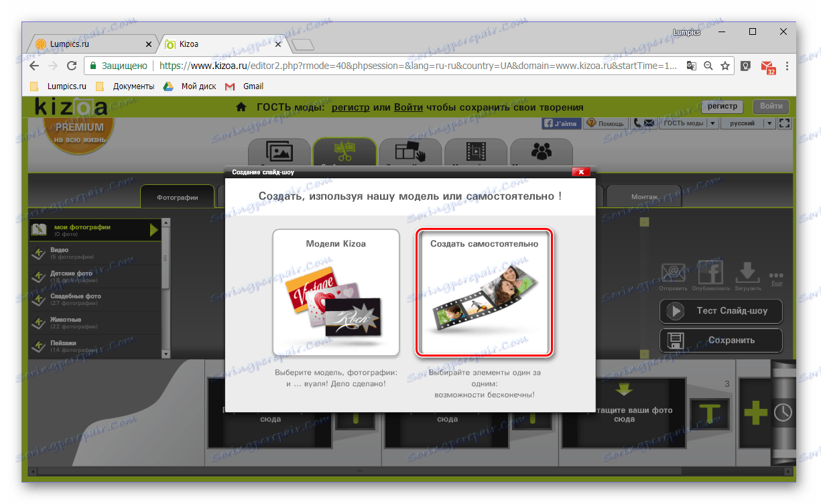Viewport: 821px width, 504px height.
Task: Follow the 'Войти' link in header text
Action: point(408,107)
